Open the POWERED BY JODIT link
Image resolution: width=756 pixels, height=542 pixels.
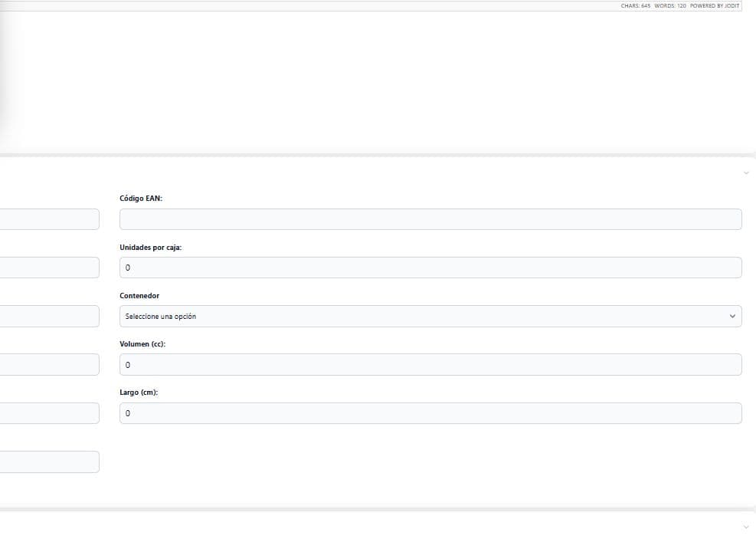click(x=714, y=6)
